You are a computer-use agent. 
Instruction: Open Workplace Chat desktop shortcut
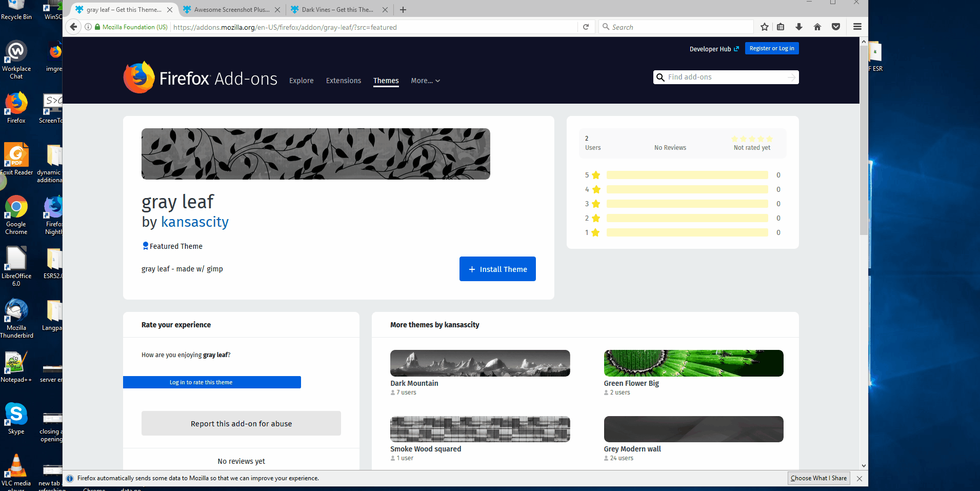tap(16, 60)
